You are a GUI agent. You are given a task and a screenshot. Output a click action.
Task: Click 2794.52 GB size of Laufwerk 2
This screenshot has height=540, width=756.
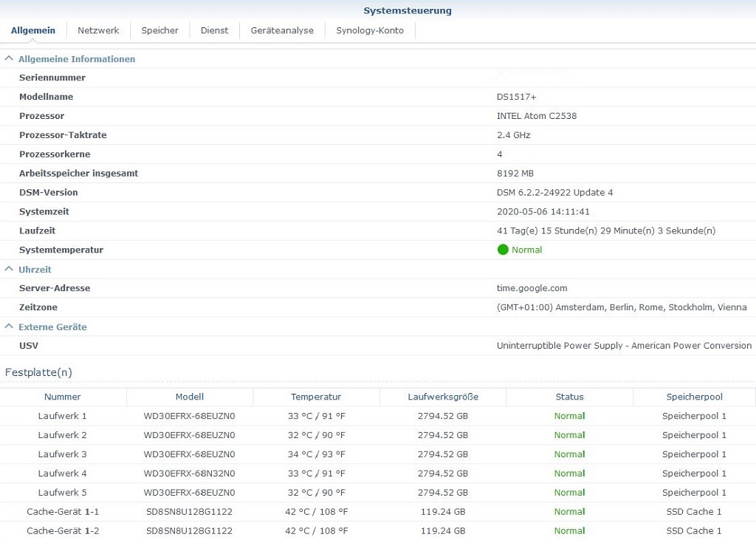click(x=443, y=435)
